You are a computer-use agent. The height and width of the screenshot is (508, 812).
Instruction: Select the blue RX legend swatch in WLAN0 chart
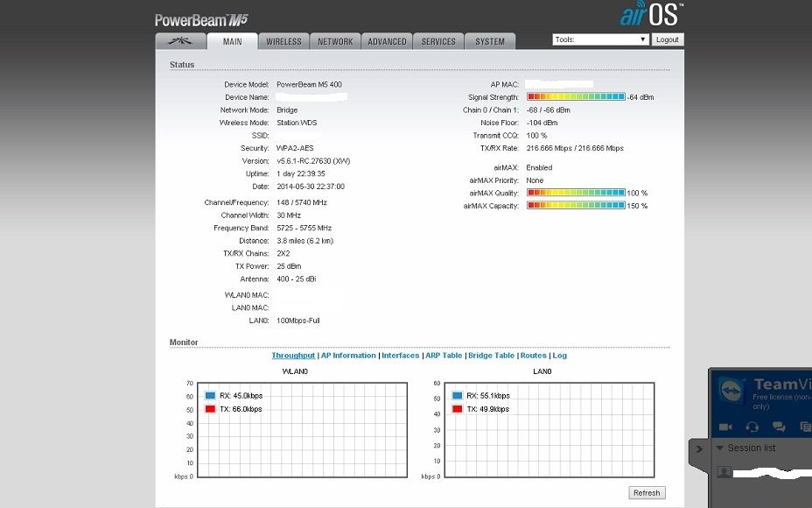[208, 396]
